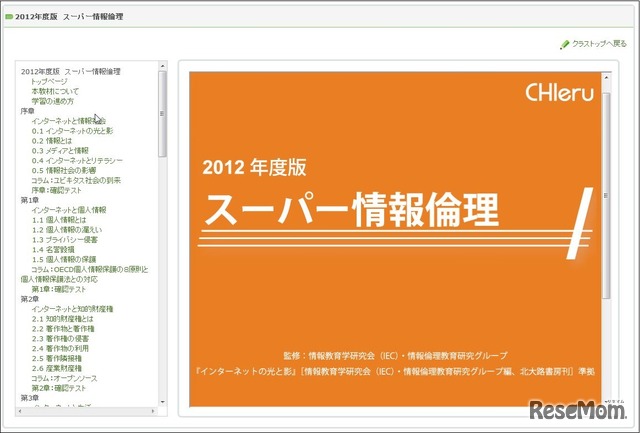This screenshot has width=640, height=433.
Task: Click the green book icon in title bar
Action: 8,18
